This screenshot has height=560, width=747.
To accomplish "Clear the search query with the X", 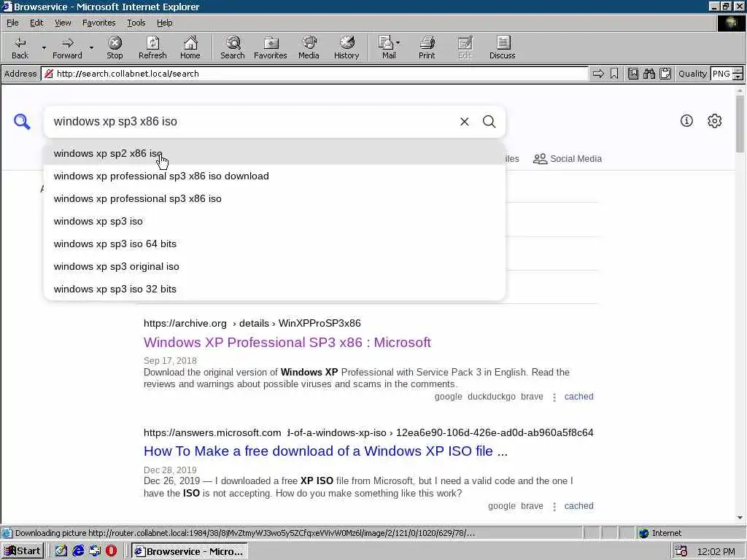I will click(465, 122).
